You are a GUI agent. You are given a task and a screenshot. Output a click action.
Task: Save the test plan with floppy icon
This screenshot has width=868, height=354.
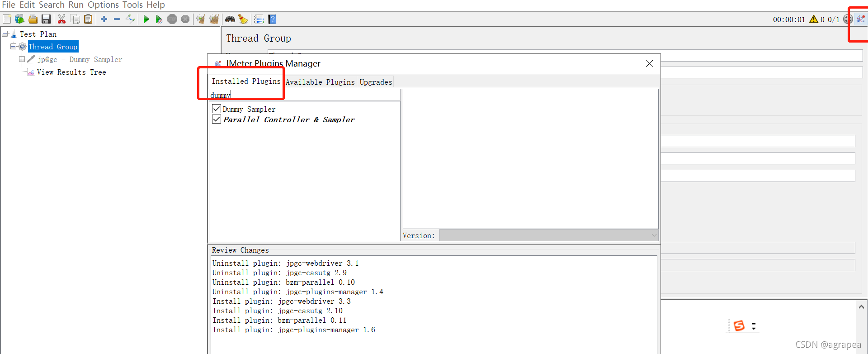46,19
